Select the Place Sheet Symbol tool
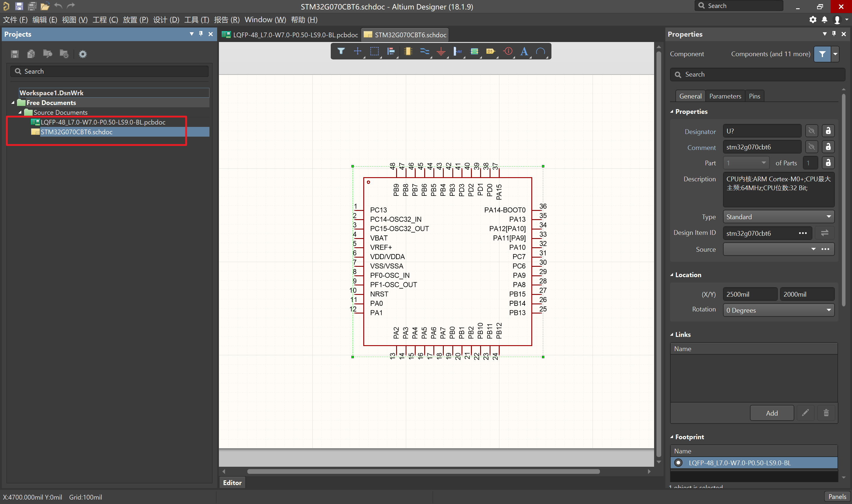Viewport: 852px width, 504px height. coord(475,51)
